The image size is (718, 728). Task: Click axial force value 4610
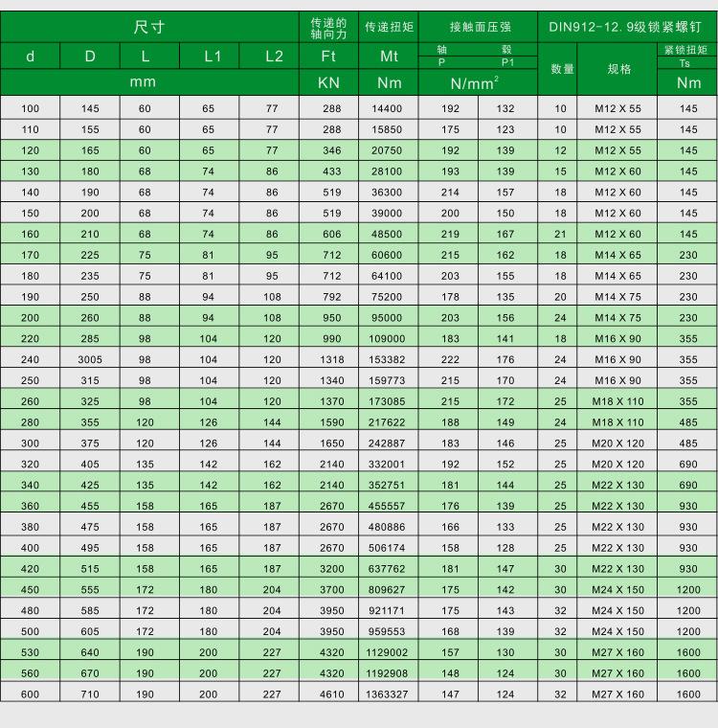coord(332,694)
